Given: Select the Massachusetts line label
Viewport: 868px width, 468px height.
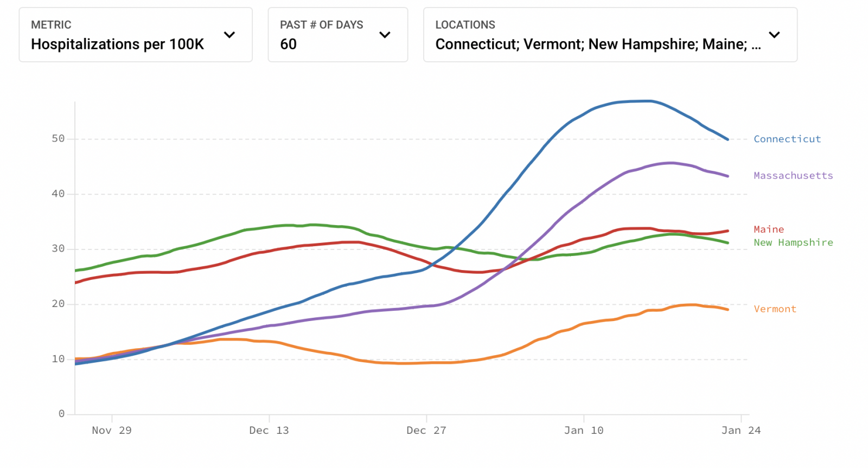Looking at the screenshot, I should [793, 176].
